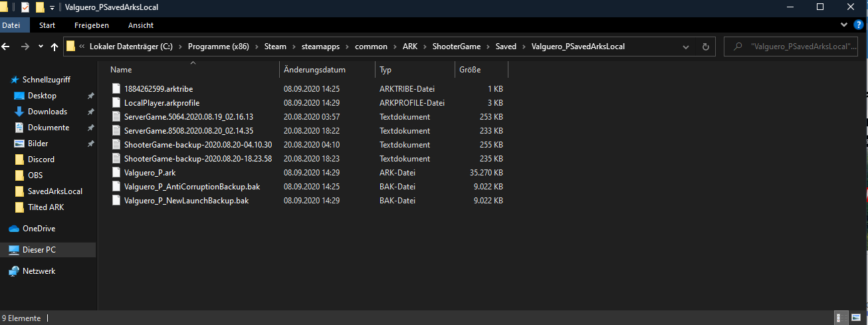868x325 pixels.
Task: Open the OBS folder in sidebar
Action: 35,175
